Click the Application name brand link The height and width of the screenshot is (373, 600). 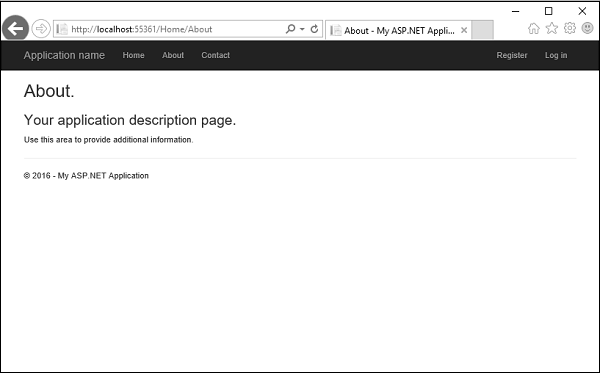[x=64, y=55]
